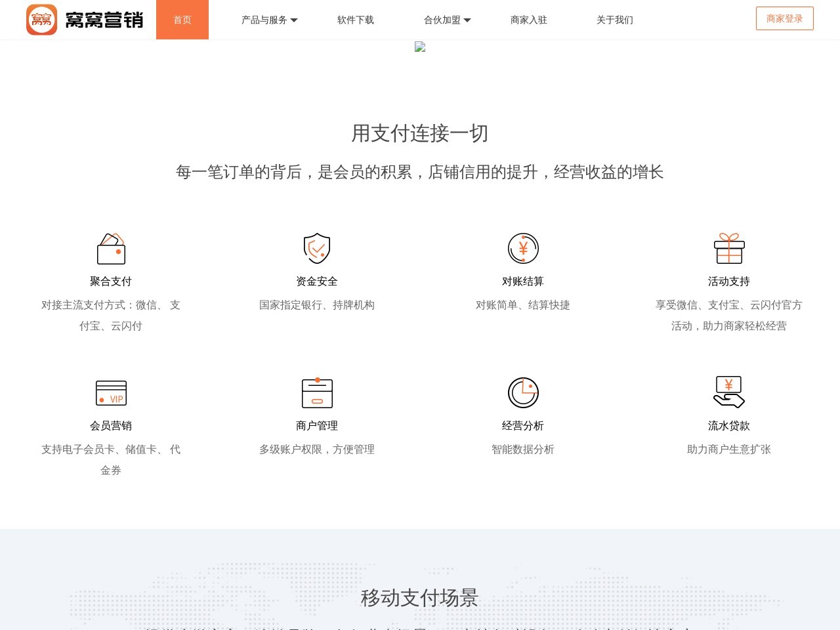Click the 商户管理 card icon
Image resolution: width=840 pixels, height=630 pixels.
[x=317, y=392]
